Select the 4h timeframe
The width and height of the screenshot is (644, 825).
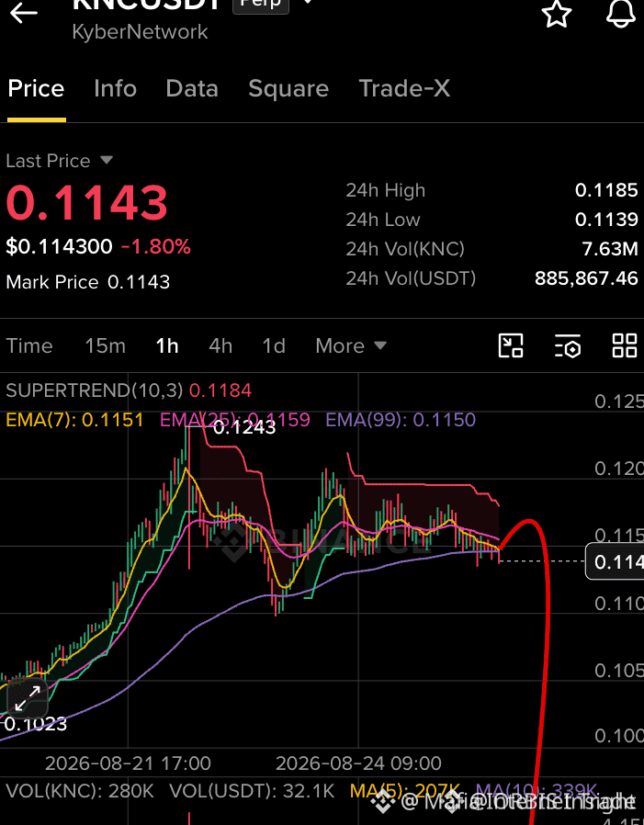click(x=220, y=345)
